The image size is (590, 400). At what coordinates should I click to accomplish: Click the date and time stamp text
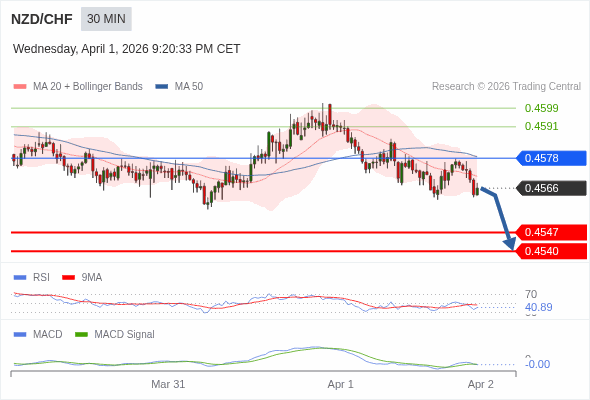tap(126, 49)
